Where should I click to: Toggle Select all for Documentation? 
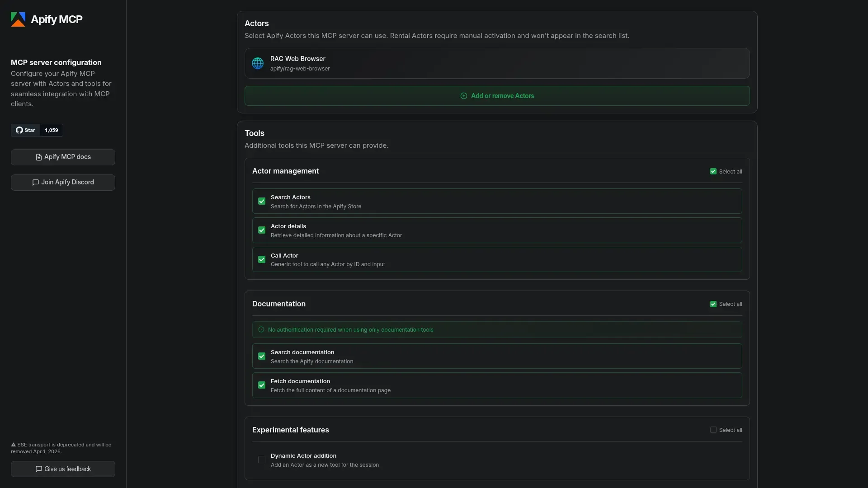click(713, 304)
